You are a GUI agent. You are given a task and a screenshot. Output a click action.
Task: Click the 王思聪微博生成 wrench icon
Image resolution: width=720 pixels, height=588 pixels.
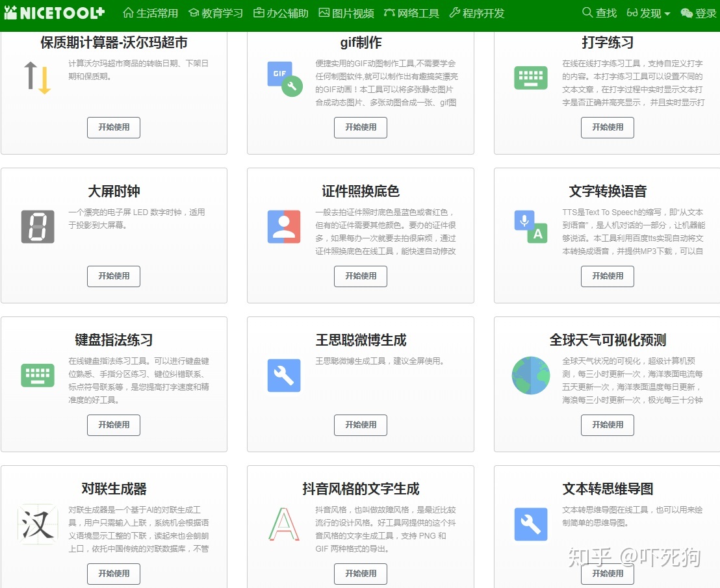tap(283, 375)
